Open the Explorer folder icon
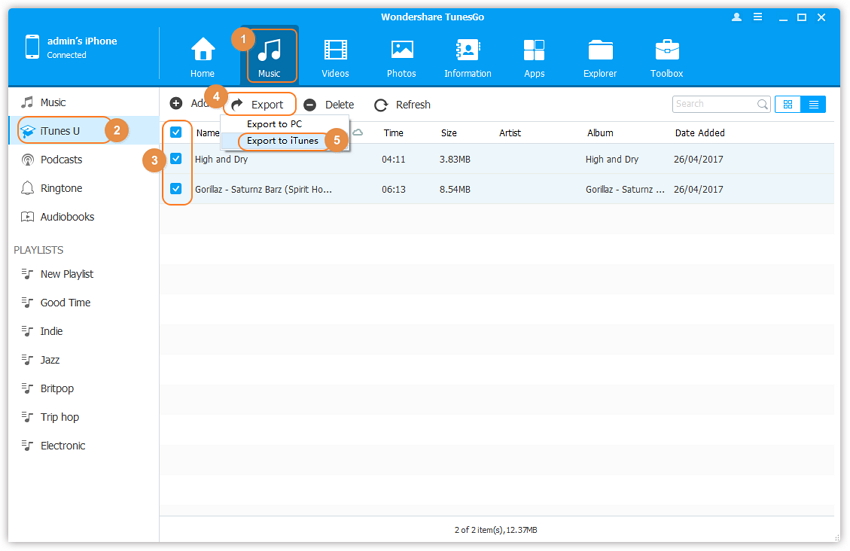Image resolution: width=850 pixels, height=551 pixels. [600, 56]
